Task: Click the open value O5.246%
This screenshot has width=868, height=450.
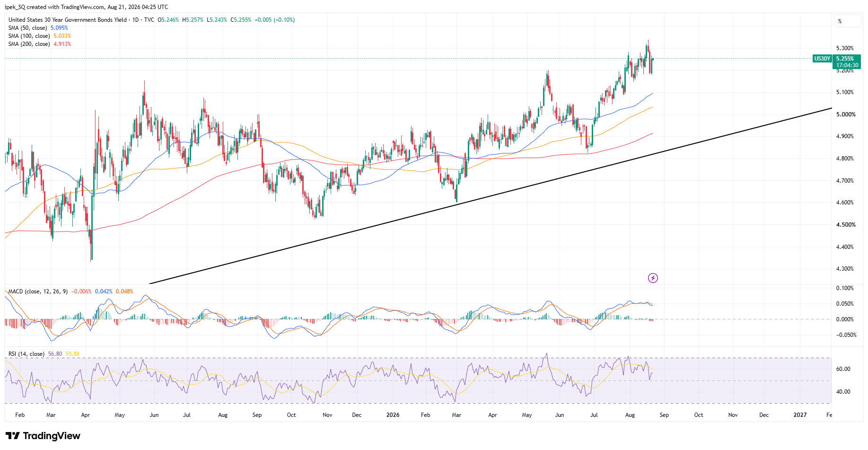Action: [x=168, y=20]
